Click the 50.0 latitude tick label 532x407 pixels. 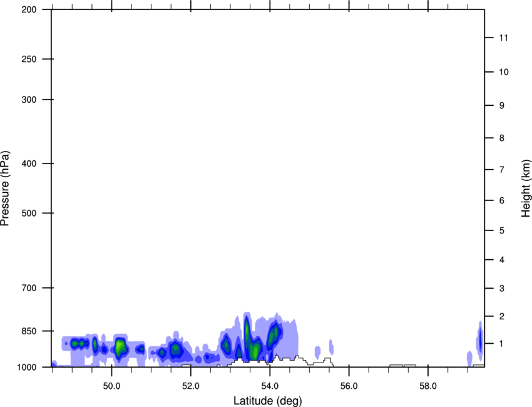111,386
